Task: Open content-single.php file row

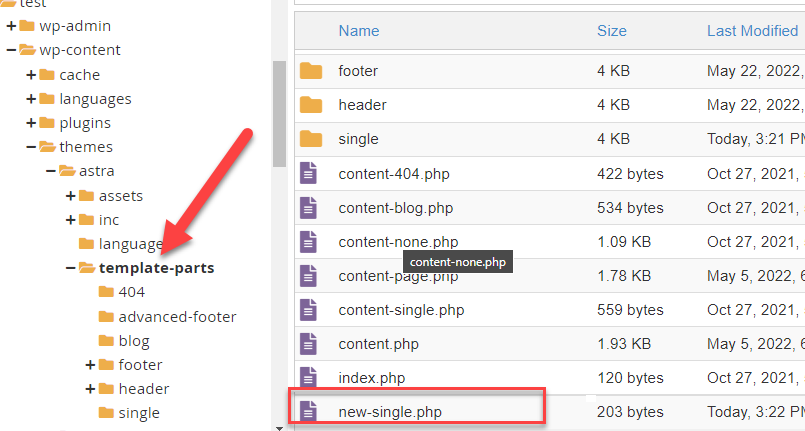Action: tap(401, 310)
